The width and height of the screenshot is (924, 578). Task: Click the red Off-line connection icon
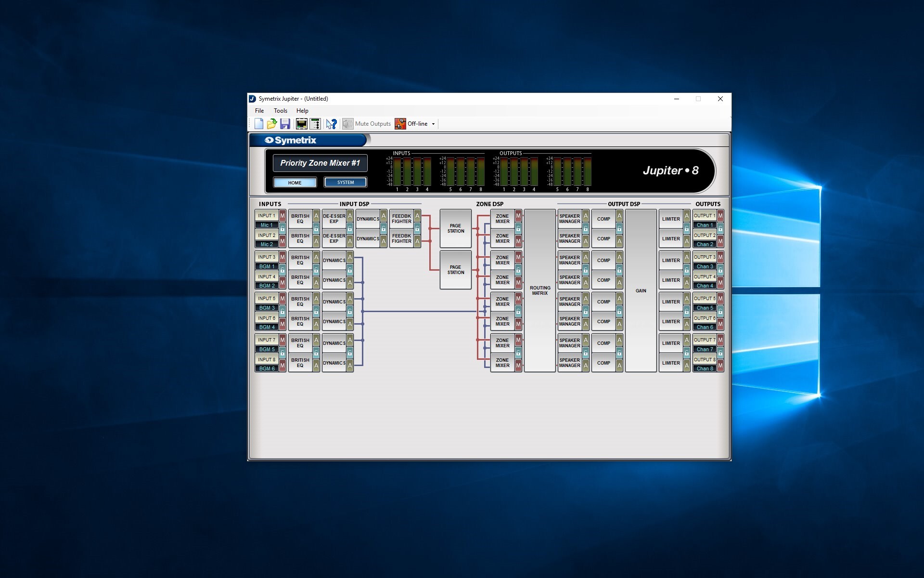(400, 124)
